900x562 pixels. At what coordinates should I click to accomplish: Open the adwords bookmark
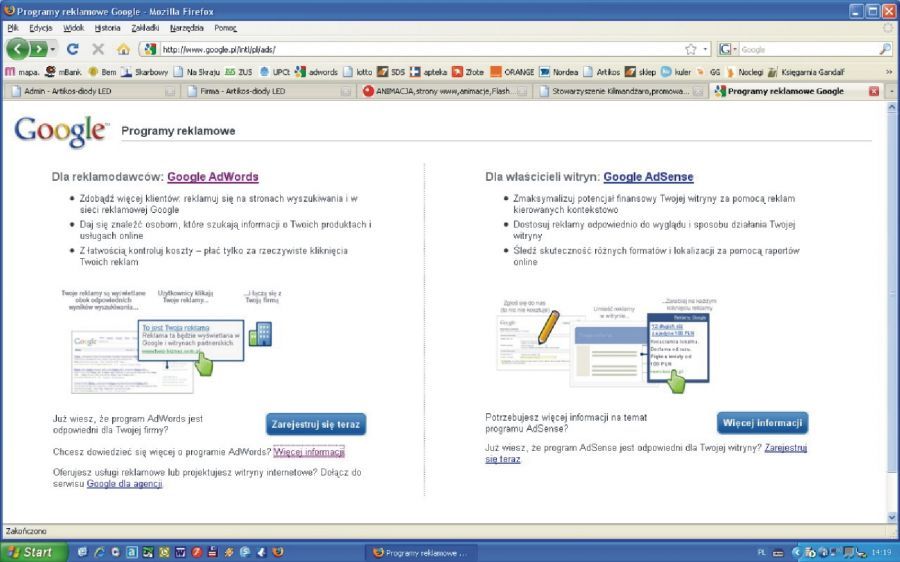tap(316, 72)
